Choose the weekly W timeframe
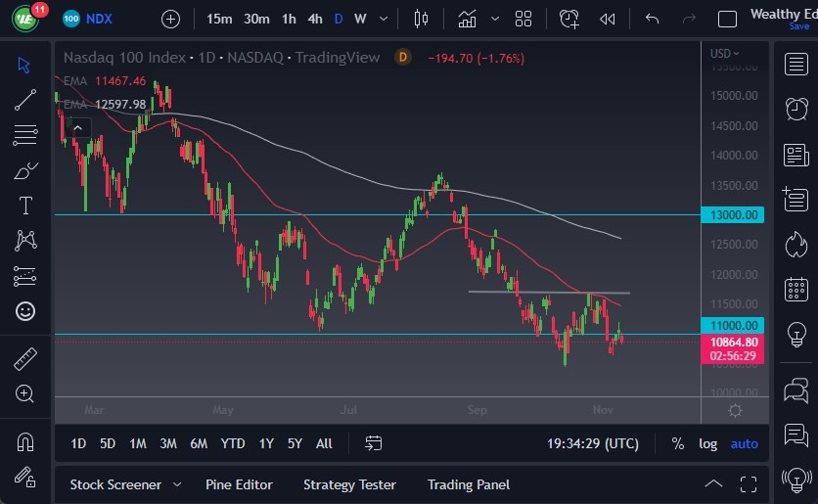The height and width of the screenshot is (504, 818). pos(360,20)
